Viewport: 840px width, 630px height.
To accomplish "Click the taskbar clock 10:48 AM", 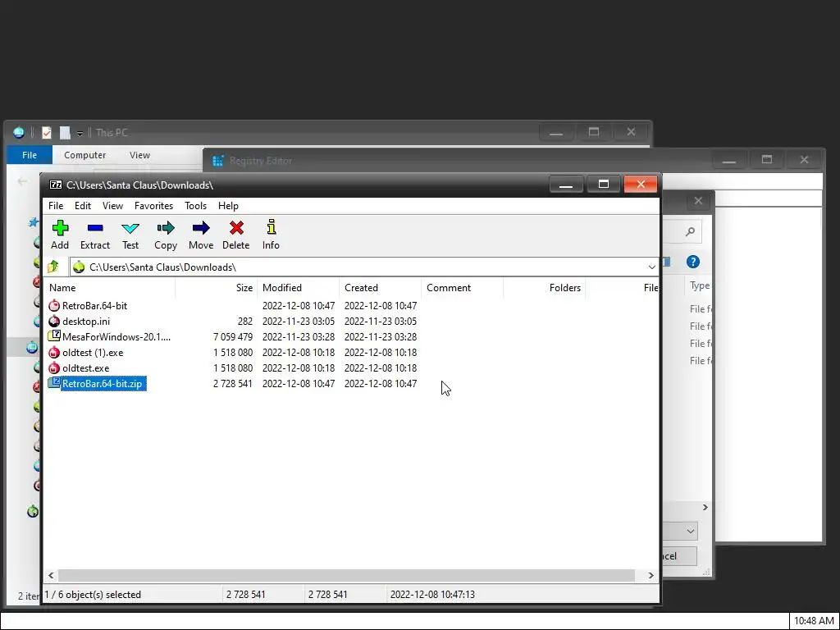I will 814,621.
